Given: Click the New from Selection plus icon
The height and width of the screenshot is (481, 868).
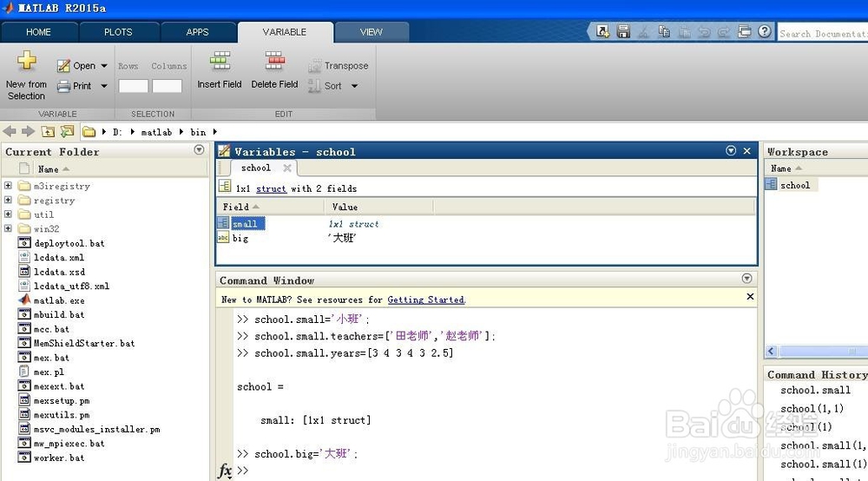Looking at the screenshot, I should point(27,60).
